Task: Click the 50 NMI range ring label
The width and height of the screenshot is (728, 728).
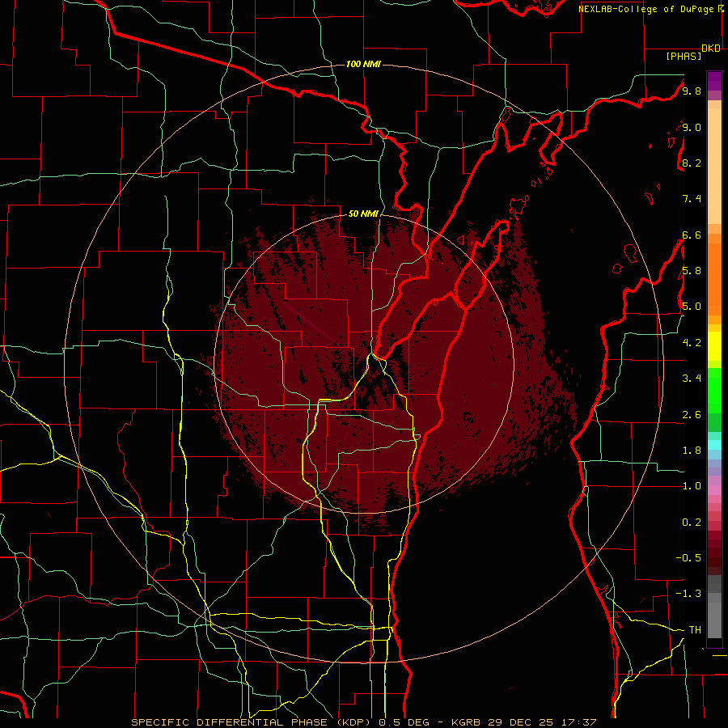Action: (x=363, y=214)
